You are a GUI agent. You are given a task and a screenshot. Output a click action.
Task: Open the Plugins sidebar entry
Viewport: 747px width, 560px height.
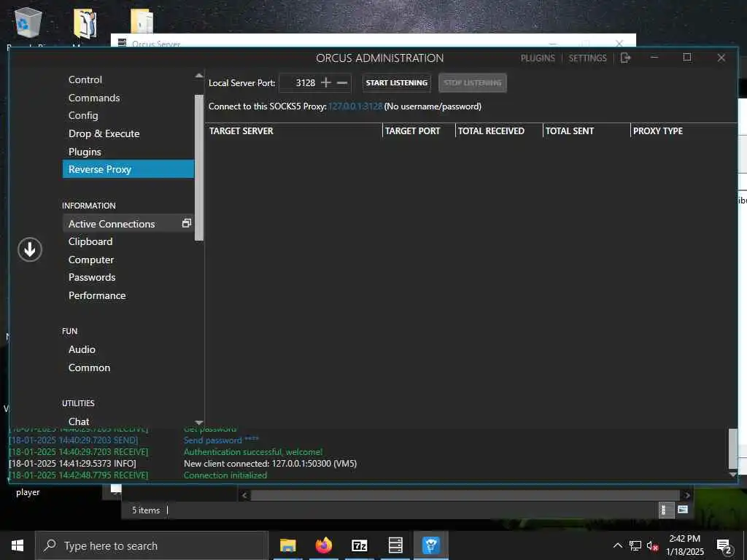[85, 152]
